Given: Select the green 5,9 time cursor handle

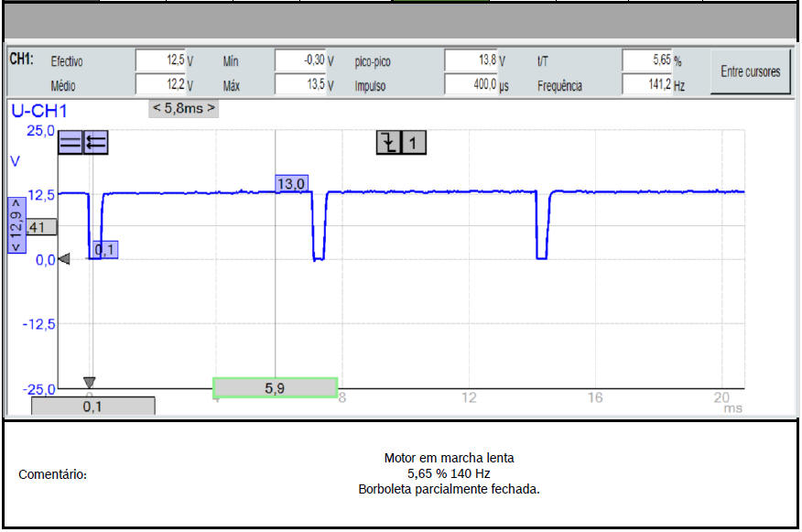Looking at the screenshot, I should pyautogui.click(x=275, y=388).
